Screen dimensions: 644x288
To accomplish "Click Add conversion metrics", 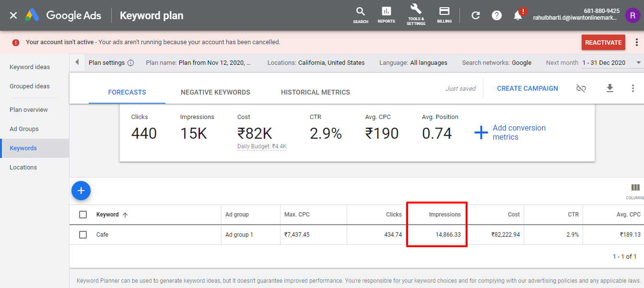I will pyautogui.click(x=510, y=132).
